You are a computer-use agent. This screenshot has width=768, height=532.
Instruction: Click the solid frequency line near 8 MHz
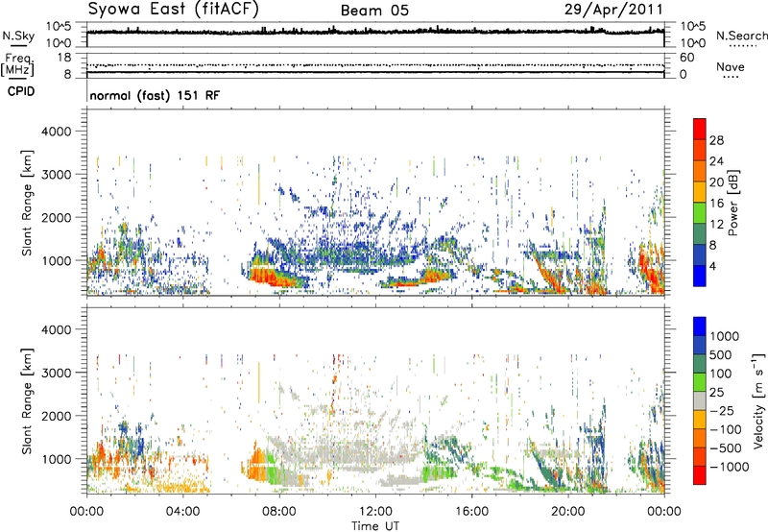coord(375,72)
